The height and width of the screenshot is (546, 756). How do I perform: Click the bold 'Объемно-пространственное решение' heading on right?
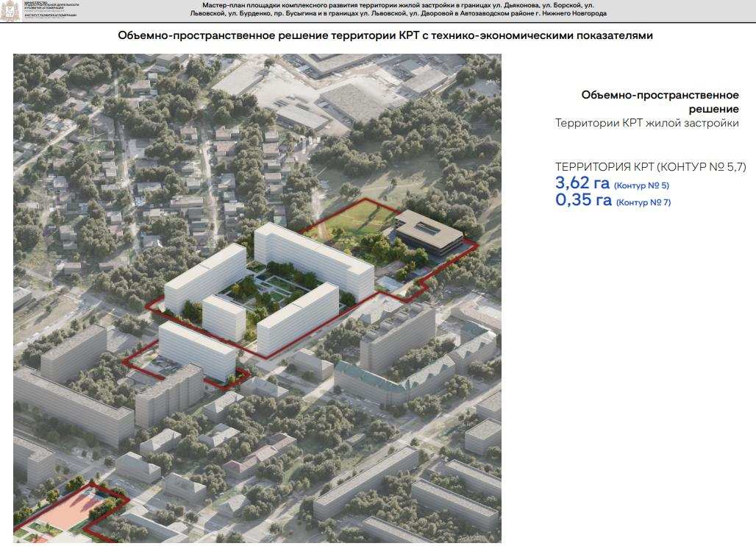pos(659,102)
